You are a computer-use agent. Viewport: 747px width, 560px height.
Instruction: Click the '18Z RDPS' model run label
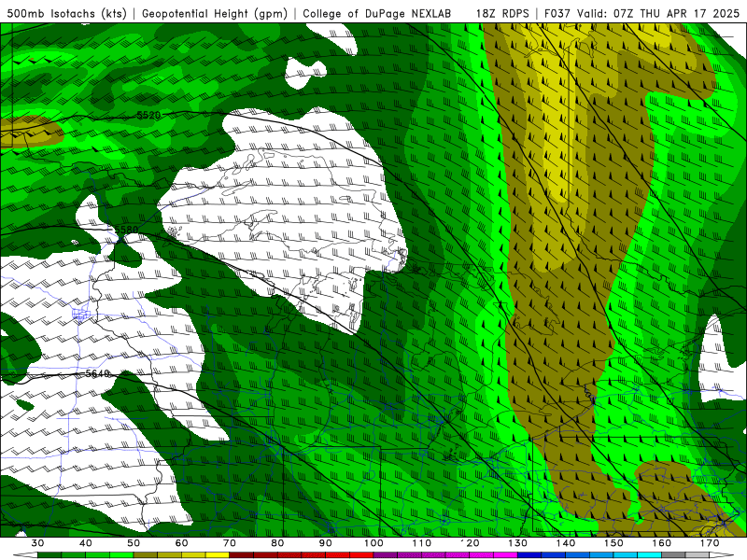502,13
